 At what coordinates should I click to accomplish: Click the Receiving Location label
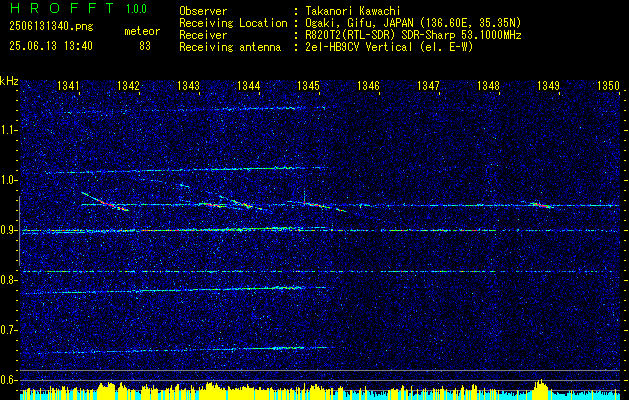[233, 23]
